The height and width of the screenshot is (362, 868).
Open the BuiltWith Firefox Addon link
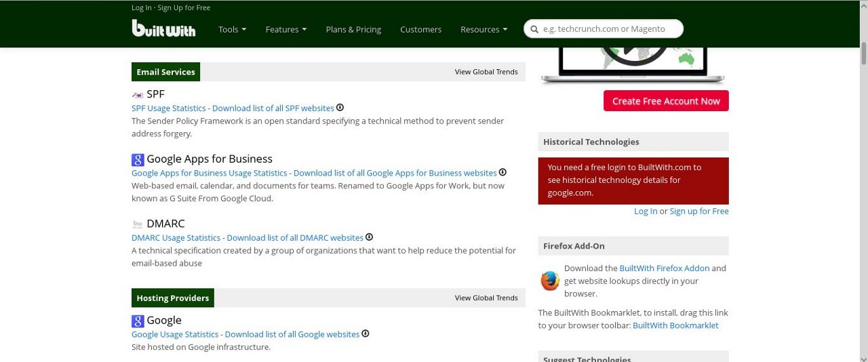[x=664, y=268]
